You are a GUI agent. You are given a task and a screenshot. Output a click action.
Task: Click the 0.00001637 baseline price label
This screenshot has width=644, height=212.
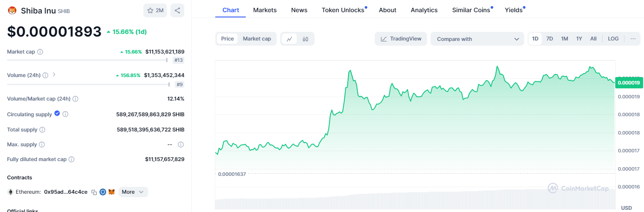(231, 174)
